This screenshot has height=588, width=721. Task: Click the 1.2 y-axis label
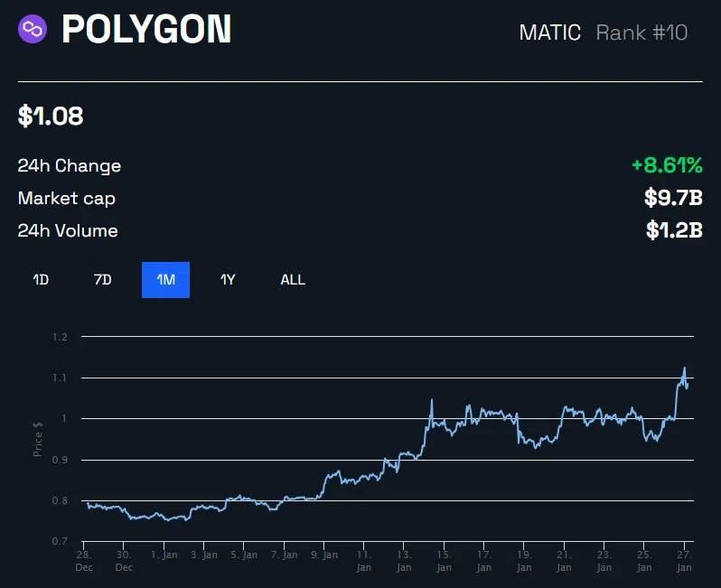pyautogui.click(x=60, y=337)
